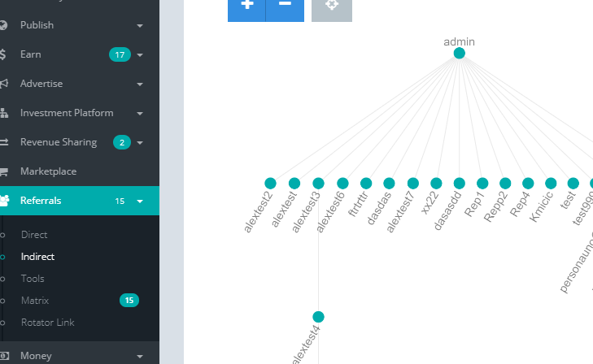Click the Repp2 label text

point(496,206)
